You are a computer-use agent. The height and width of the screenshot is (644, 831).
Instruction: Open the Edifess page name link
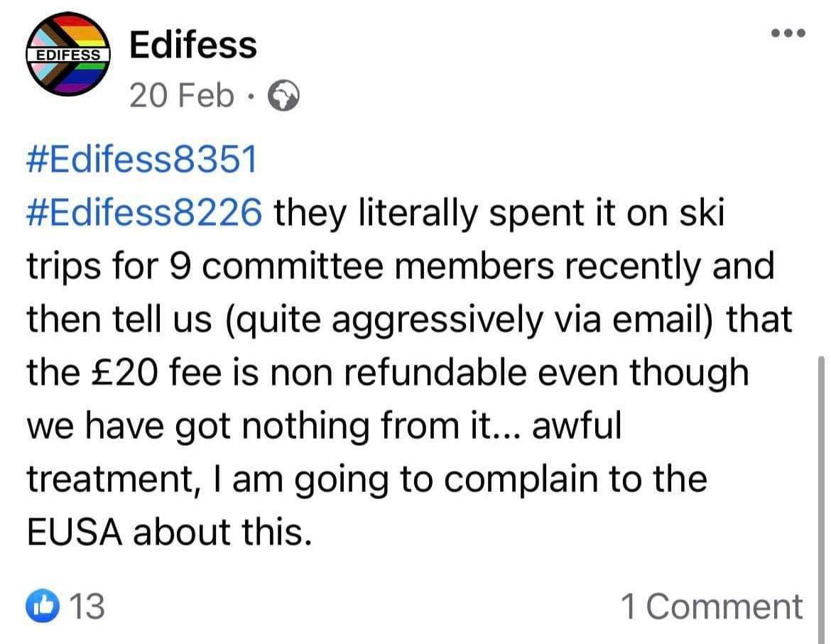[x=193, y=45]
